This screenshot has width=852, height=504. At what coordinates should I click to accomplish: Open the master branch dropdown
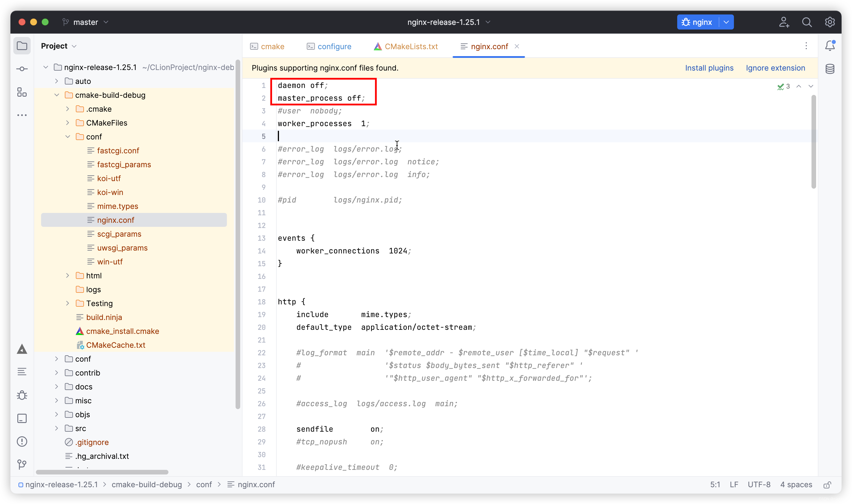point(86,22)
